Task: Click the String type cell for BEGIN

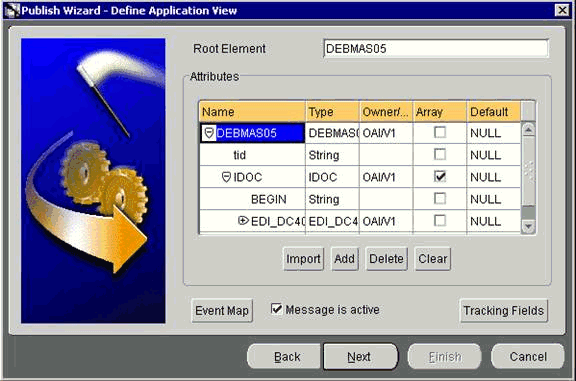Action: coord(332,199)
